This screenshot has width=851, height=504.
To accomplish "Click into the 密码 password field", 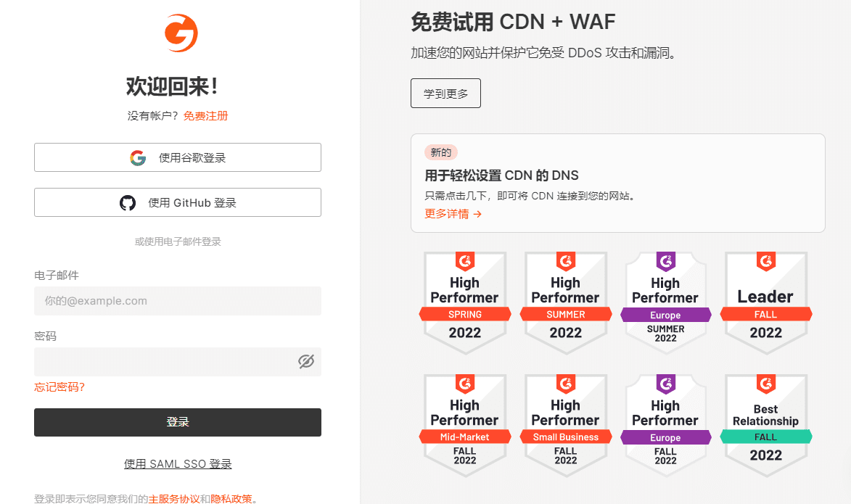I will (163, 361).
